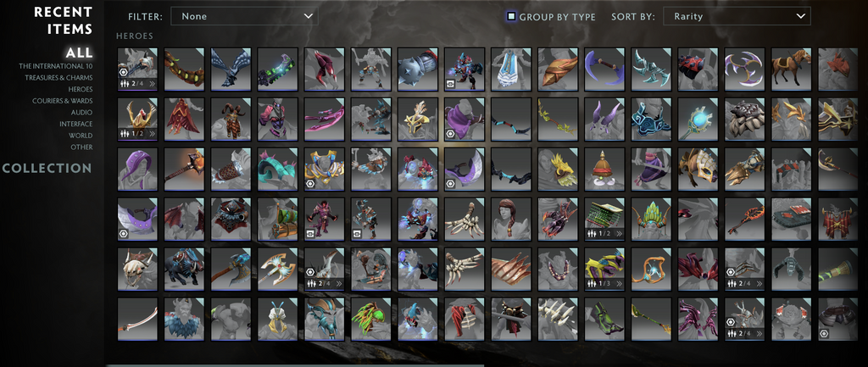The width and height of the screenshot is (868, 367).
Task: Select the Audio category
Action: pyautogui.click(x=81, y=113)
